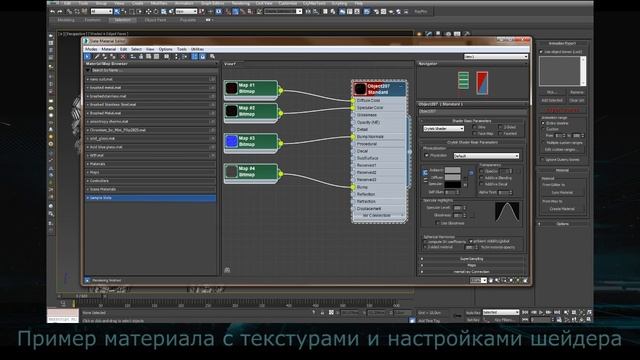Click Lay Out Children icon
The height and width of the screenshot is (360, 640).
[184, 56]
